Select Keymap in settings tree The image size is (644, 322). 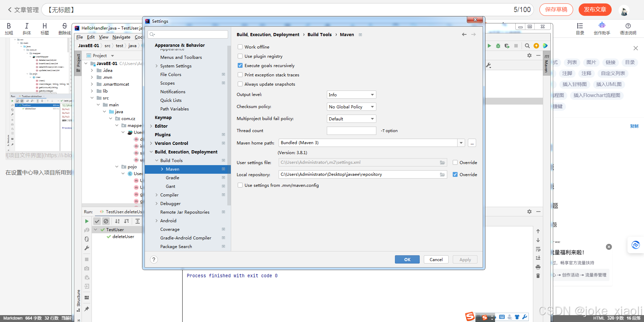click(163, 118)
